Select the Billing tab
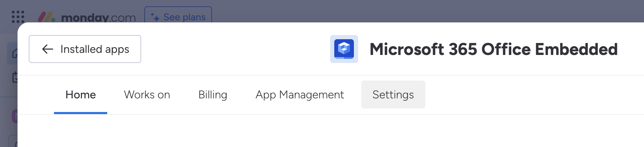 213,95
